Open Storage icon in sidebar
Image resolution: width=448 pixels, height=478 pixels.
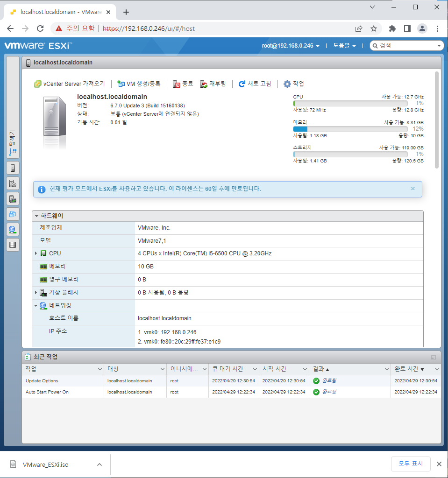[x=13, y=245]
